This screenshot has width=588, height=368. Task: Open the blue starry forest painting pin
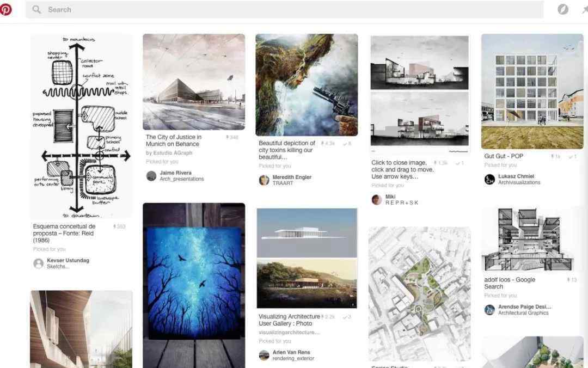point(194,285)
